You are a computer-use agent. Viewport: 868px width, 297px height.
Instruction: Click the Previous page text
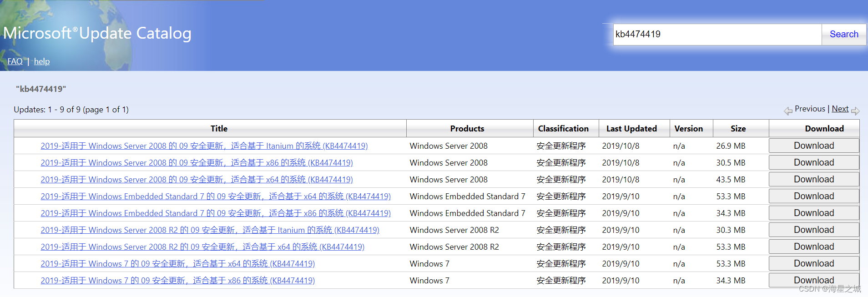click(x=810, y=109)
